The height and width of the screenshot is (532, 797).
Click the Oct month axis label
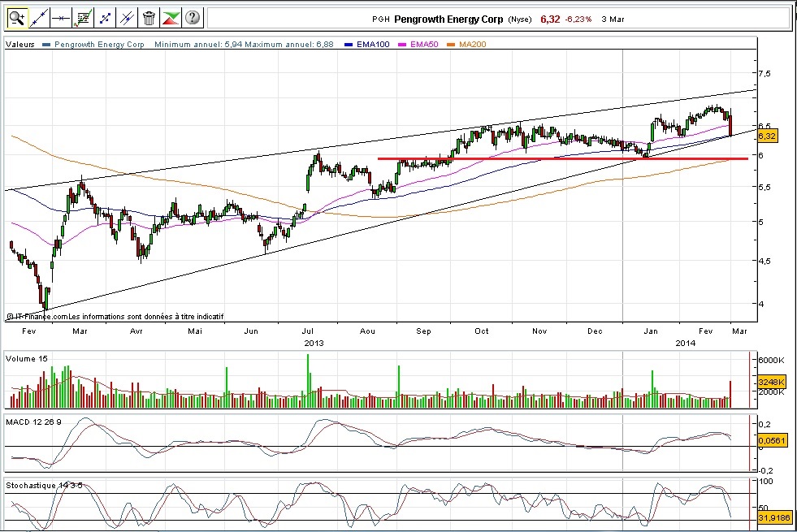481,331
